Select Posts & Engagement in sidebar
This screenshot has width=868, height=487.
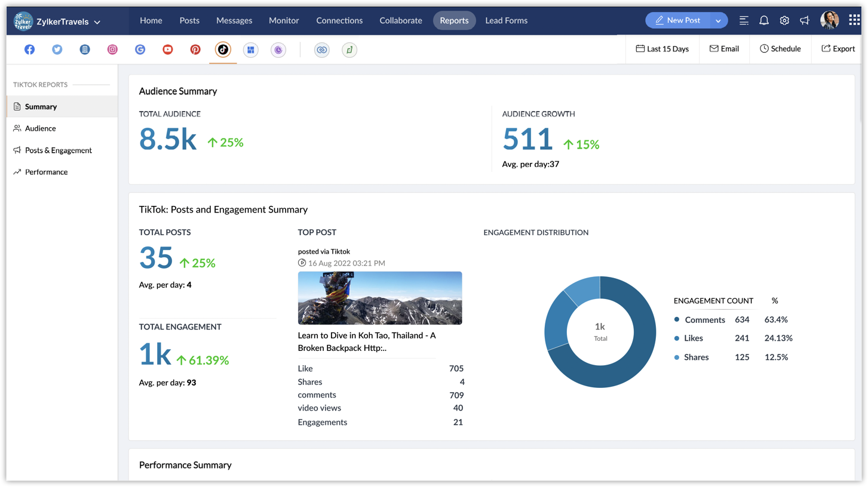coord(58,150)
